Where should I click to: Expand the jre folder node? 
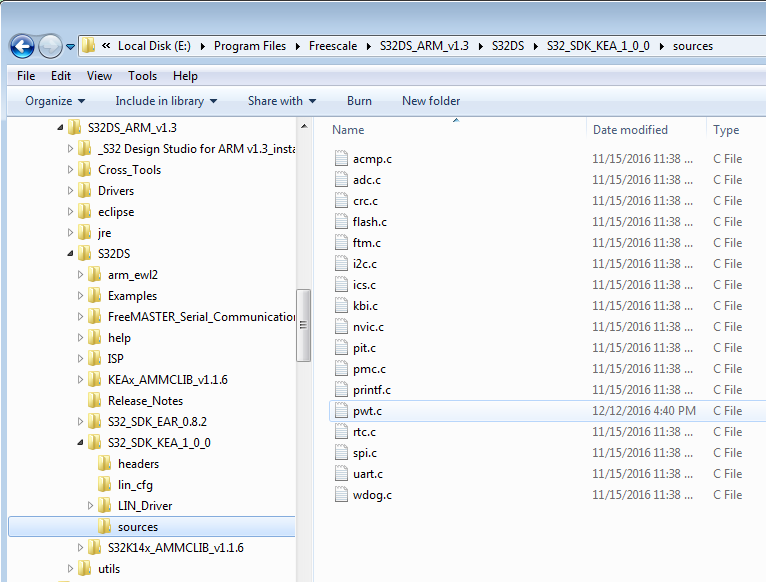[x=70, y=233]
